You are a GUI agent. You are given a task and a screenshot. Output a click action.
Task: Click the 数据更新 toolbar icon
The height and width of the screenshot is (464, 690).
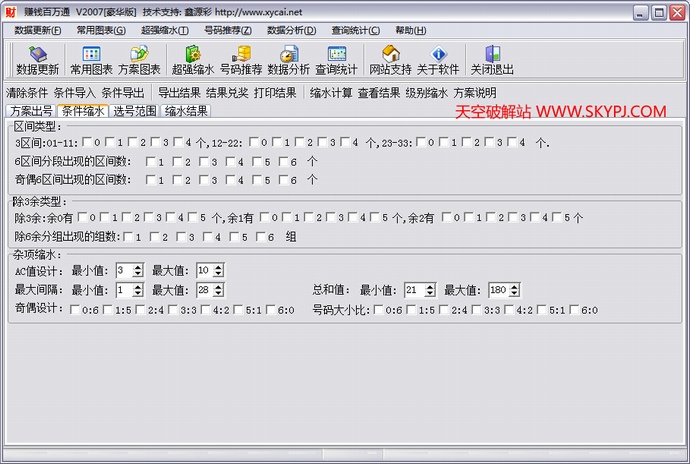click(x=38, y=60)
